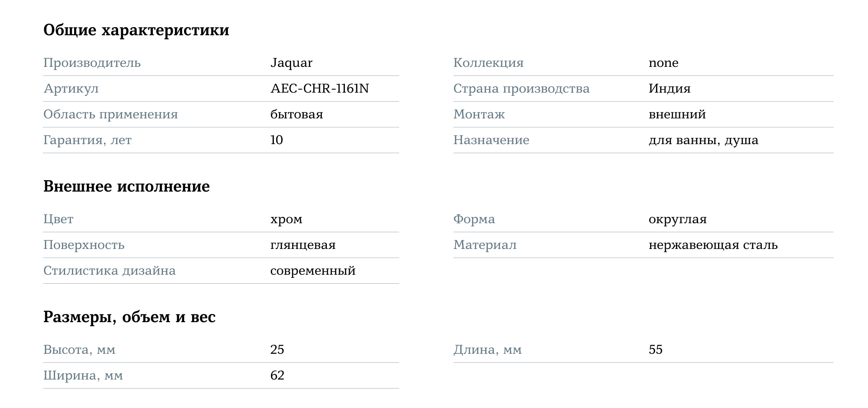Image resolution: width=868 pixels, height=408 pixels.
Task: Select the article number AEC-CHR-1161N
Action: (319, 89)
